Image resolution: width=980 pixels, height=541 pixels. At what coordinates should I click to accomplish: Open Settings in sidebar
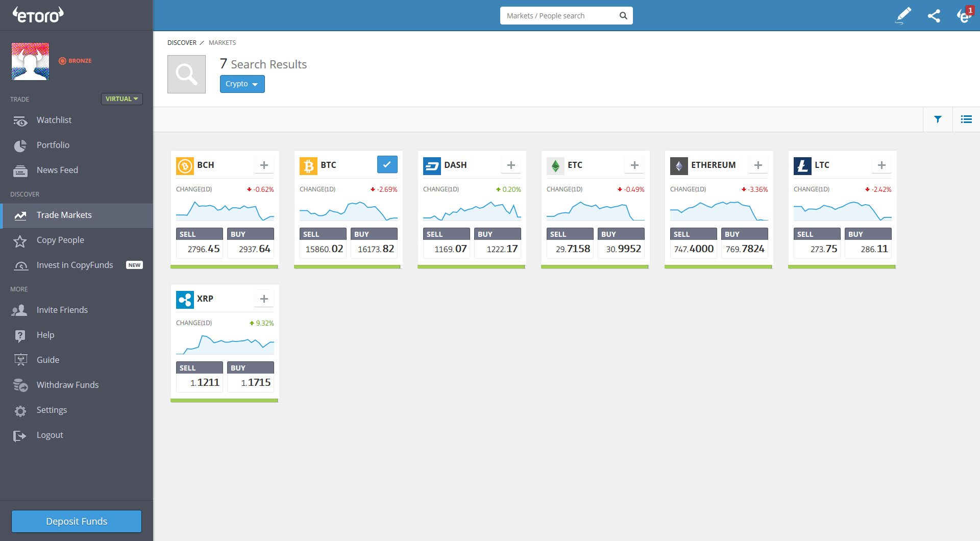[x=77, y=410]
